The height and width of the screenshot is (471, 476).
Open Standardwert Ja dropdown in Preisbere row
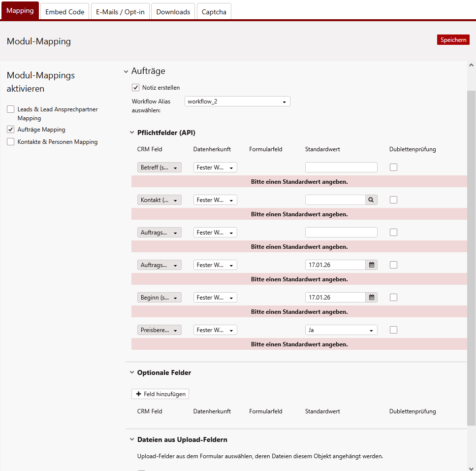click(x=341, y=330)
